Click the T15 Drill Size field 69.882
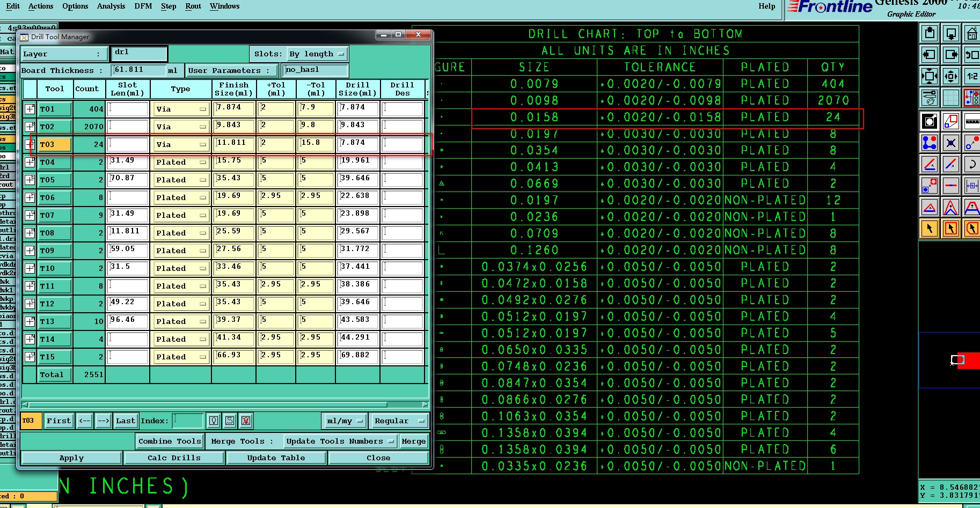 click(357, 357)
